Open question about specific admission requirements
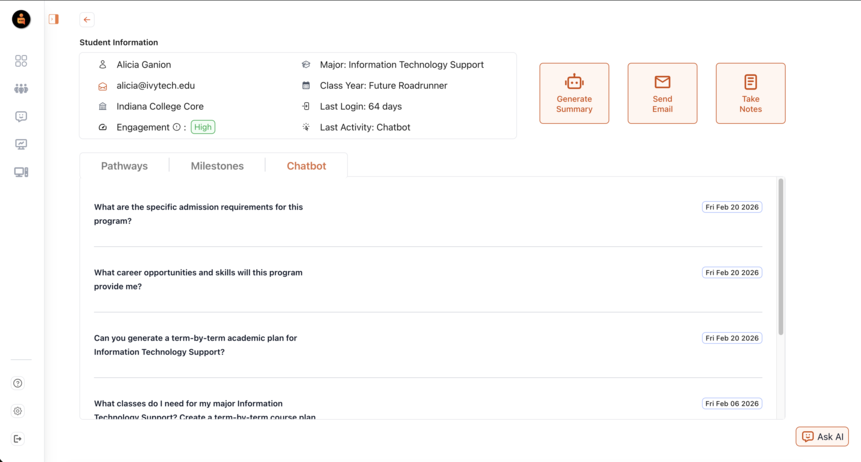 coord(198,214)
